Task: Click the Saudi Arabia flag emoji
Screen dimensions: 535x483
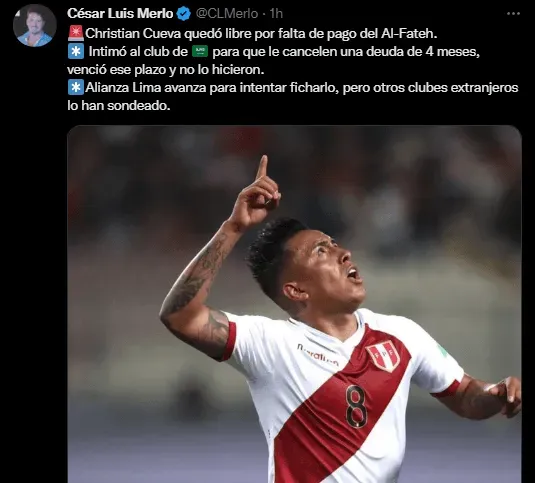Action: click(x=200, y=52)
